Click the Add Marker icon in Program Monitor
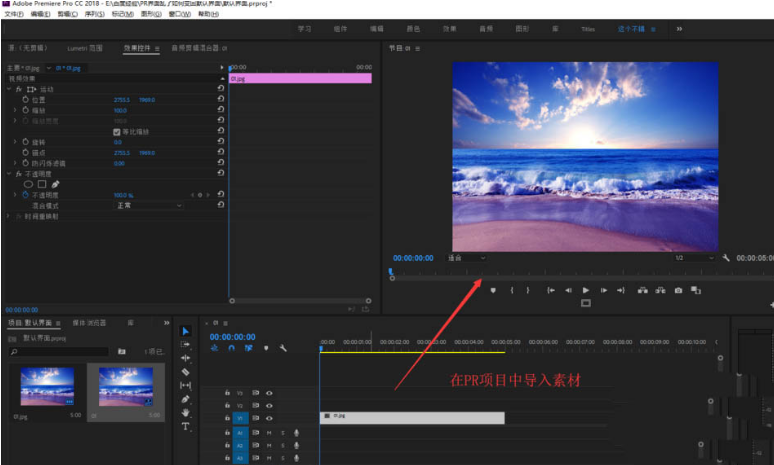This screenshot has height=465, width=774. pos(493,290)
